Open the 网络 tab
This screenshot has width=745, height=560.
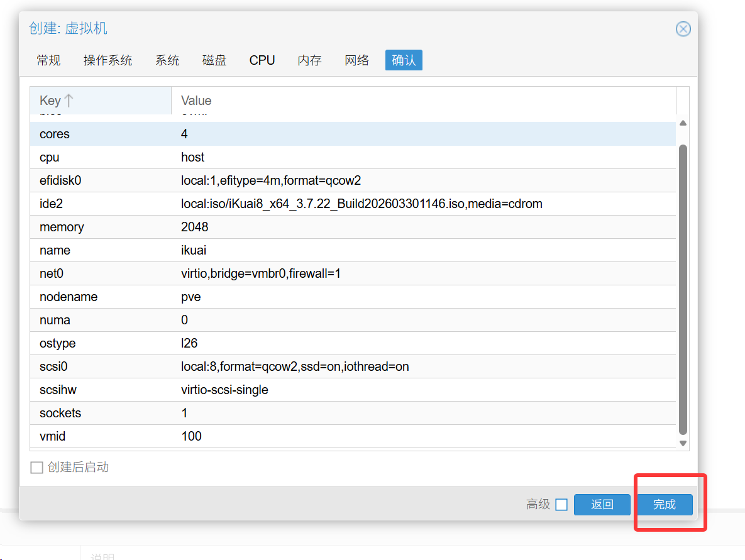point(356,60)
